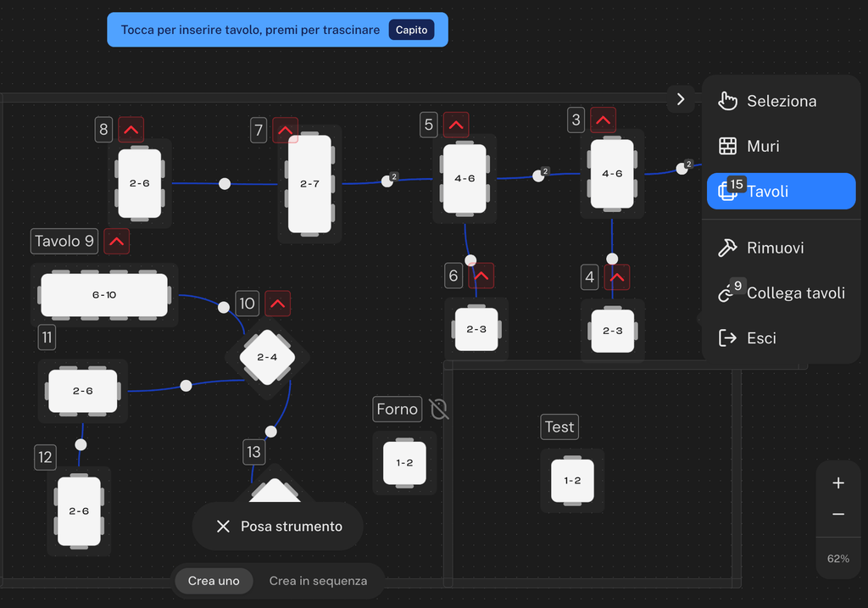Click the red chevron next to table 7
This screenshot has width=868, height=608.
(285, 130)
